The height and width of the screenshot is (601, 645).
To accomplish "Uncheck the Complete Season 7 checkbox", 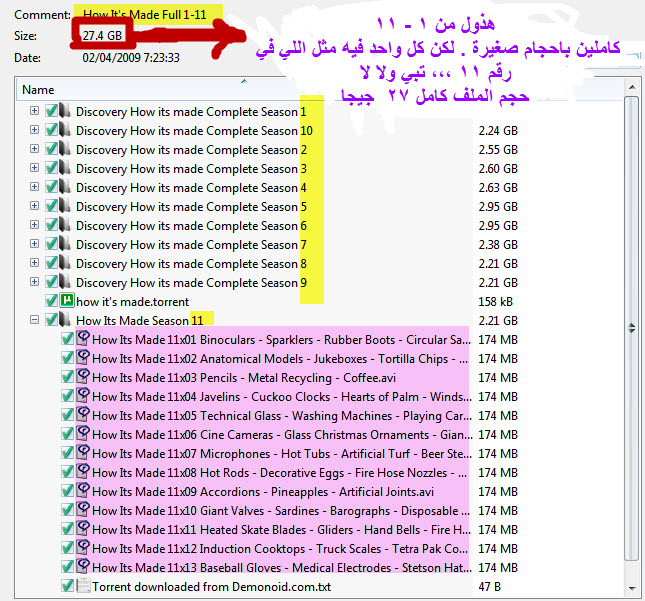I will pyautogui.click(x=51, y=244).
